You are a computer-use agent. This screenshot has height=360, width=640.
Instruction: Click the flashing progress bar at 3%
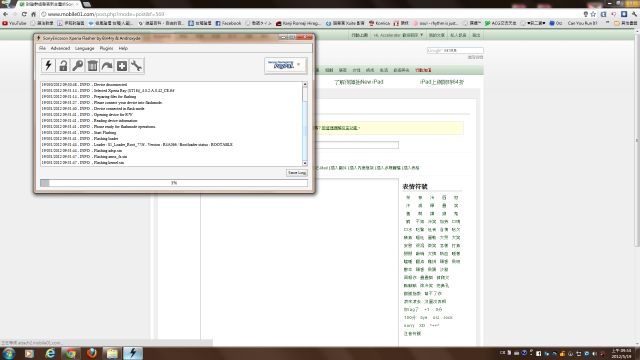point(174,183)
